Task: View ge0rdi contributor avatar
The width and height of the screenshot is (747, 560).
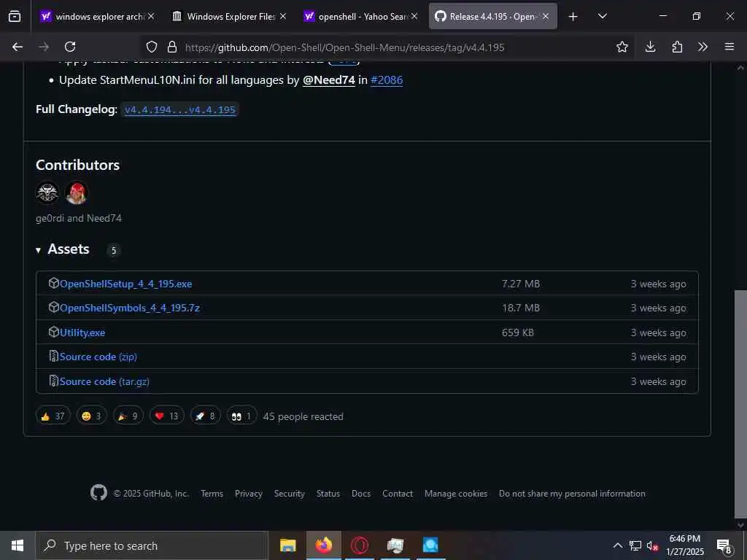Action: coord(47,192)
